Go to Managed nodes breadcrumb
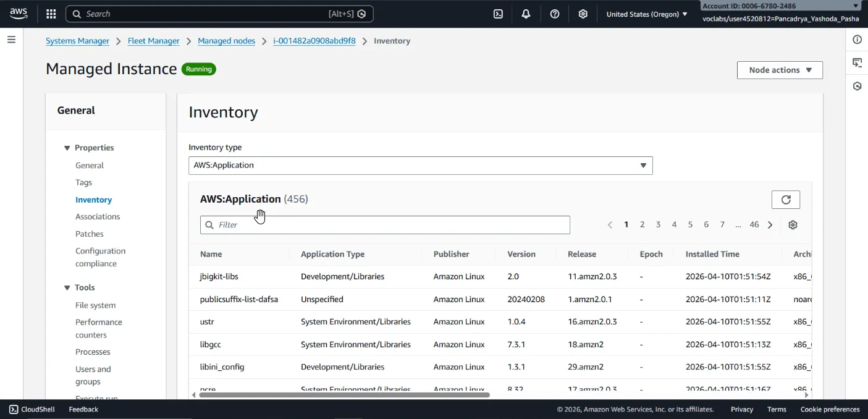This screenshot has width=868, height=419. [226, 41]
